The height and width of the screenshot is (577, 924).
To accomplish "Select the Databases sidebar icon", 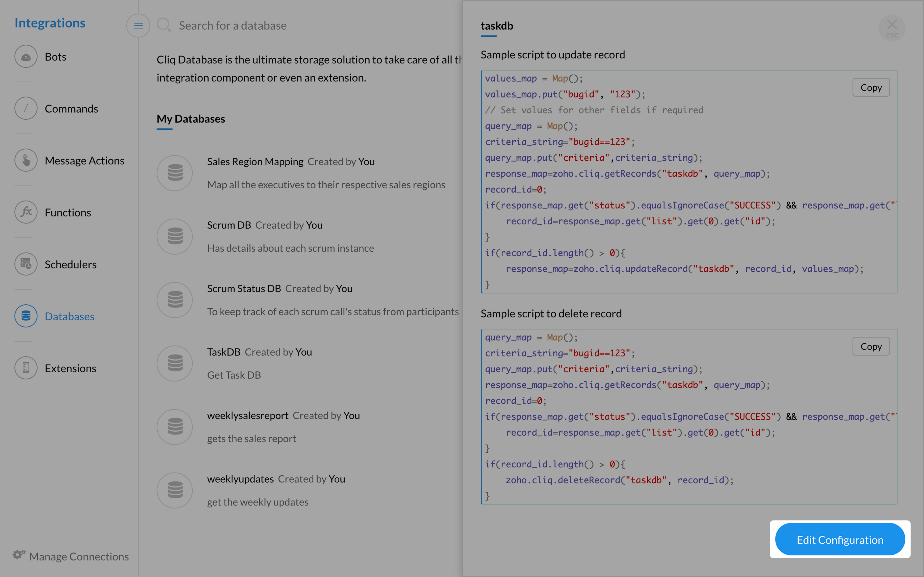I will [x=26, y=316].
